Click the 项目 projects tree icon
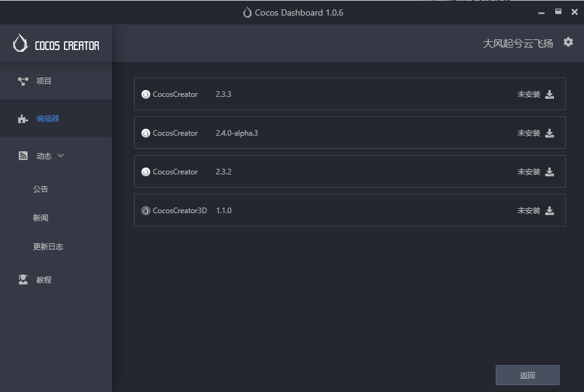The width and height of the screenshot is (584, 392). tap(23, 81)
